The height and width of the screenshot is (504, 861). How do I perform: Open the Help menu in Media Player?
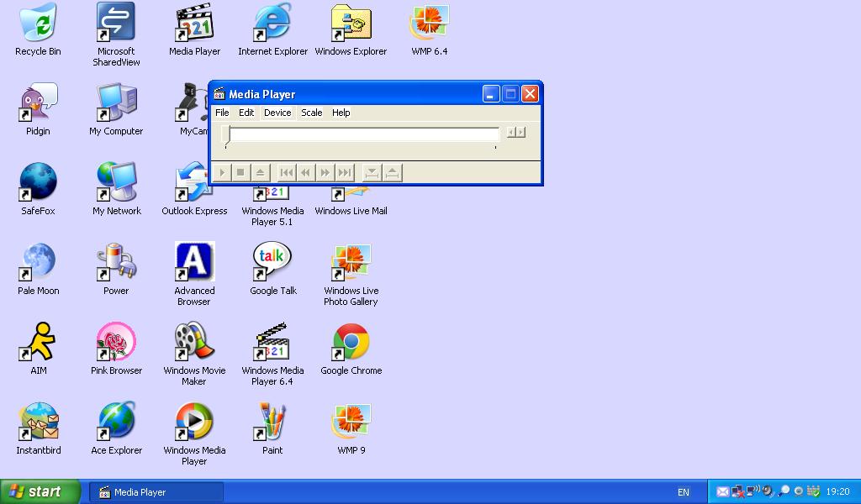341,113
